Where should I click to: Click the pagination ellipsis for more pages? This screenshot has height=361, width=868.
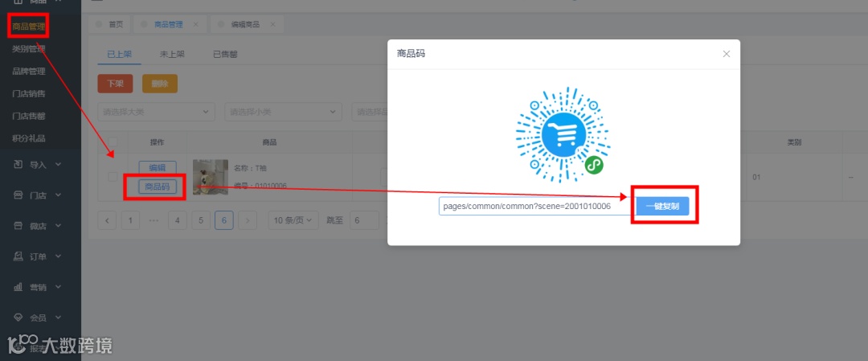click(154, 220)
